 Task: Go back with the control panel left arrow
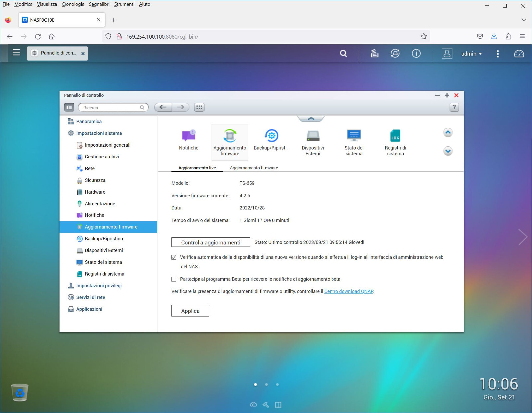click(x=163, y=107)
